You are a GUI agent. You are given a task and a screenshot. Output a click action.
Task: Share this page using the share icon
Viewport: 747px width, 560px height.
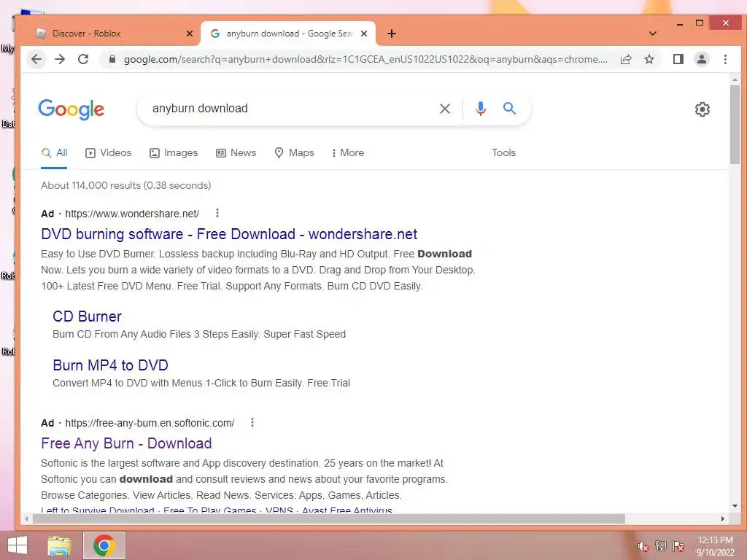[x=625, y=59]
